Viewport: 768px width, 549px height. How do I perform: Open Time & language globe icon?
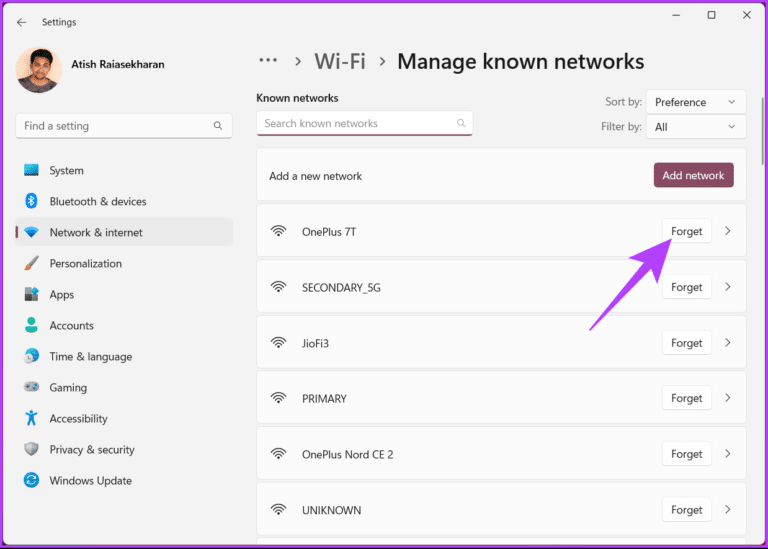click(31, 356)
